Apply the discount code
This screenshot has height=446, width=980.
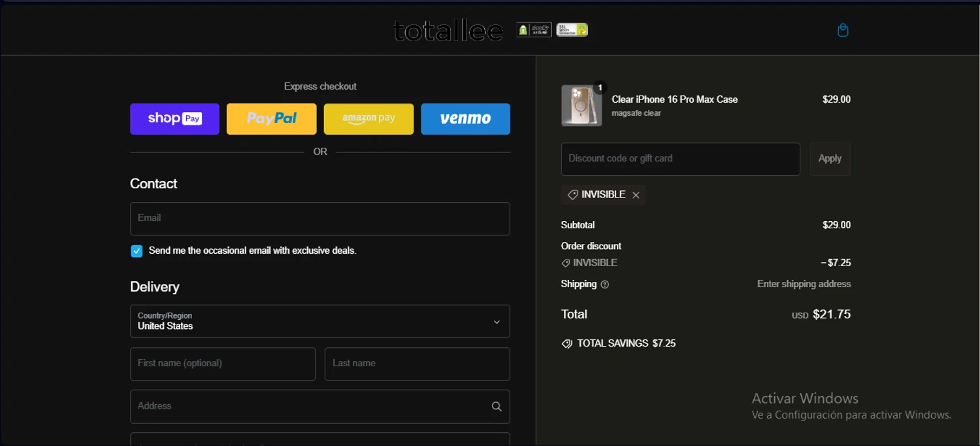point(830,159)
